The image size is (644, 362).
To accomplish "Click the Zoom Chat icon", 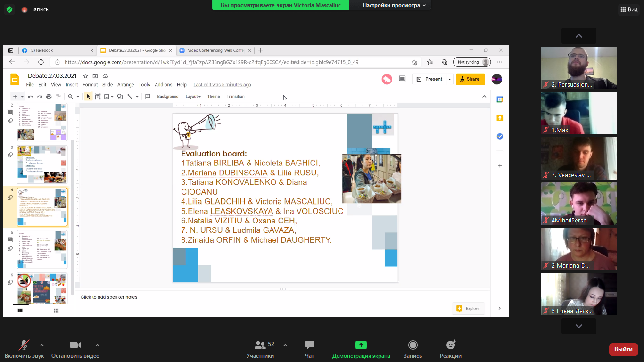I will point(309,345).
